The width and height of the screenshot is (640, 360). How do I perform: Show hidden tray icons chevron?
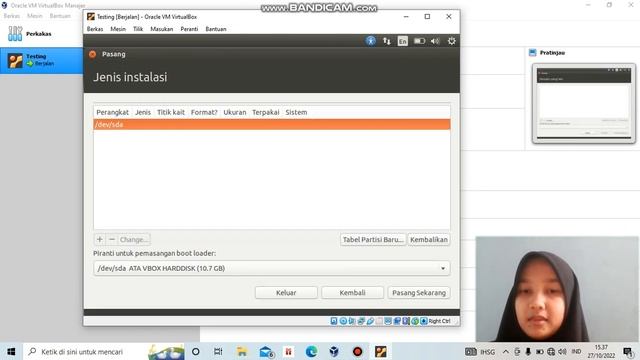505,351
